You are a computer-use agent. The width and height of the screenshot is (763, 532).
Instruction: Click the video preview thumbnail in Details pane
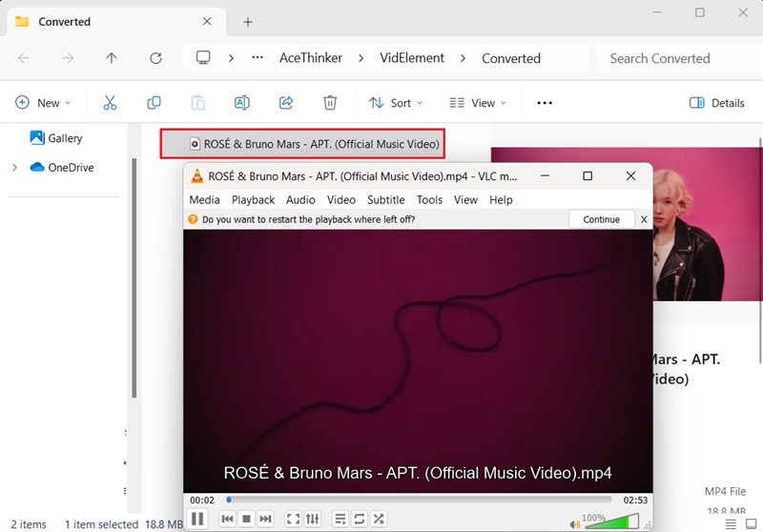708,224
